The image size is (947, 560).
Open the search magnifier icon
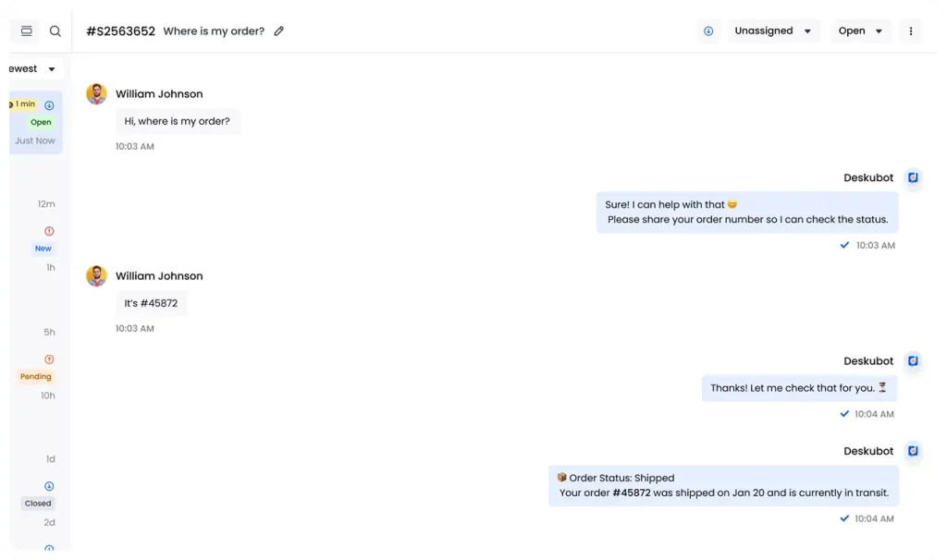[55, 30]
